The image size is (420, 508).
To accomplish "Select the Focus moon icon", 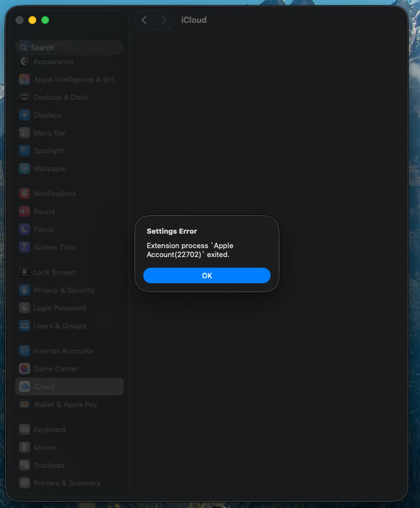I will click(x=25, y=229).
